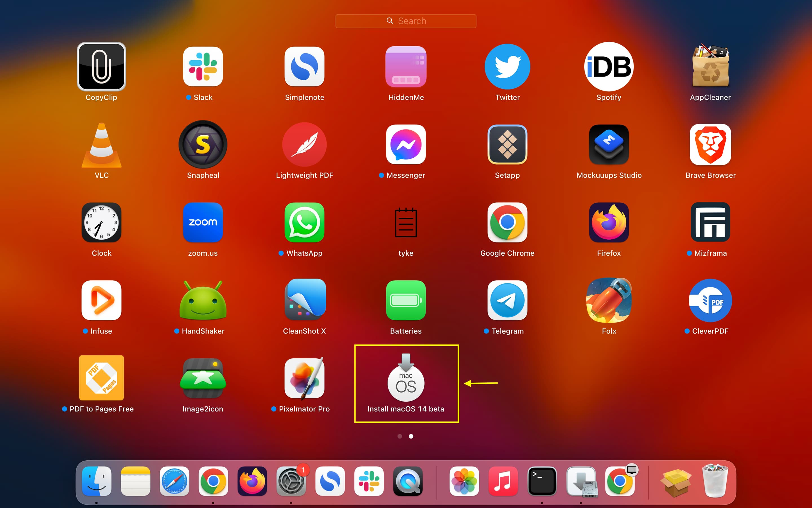812x508 pixels.
Task: Select the second Launchpad page dot
Action: click(411, 436)
